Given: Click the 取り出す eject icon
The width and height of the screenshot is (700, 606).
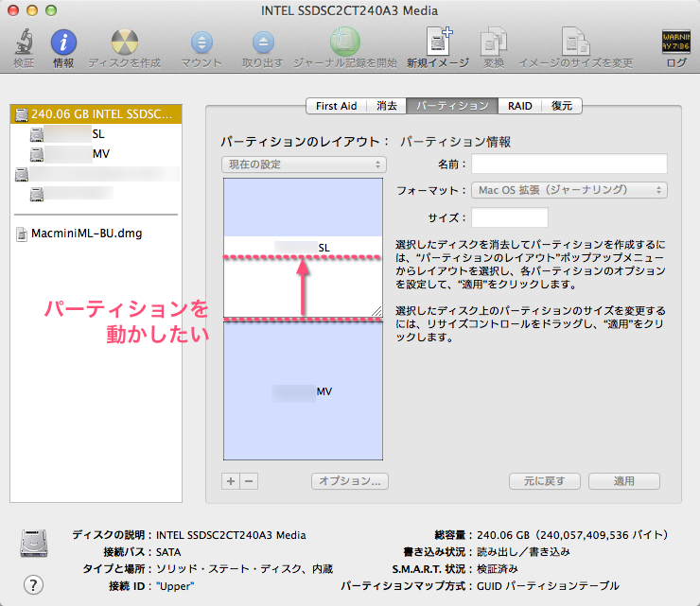Looking at the screenshot, I should coord(263,43).
